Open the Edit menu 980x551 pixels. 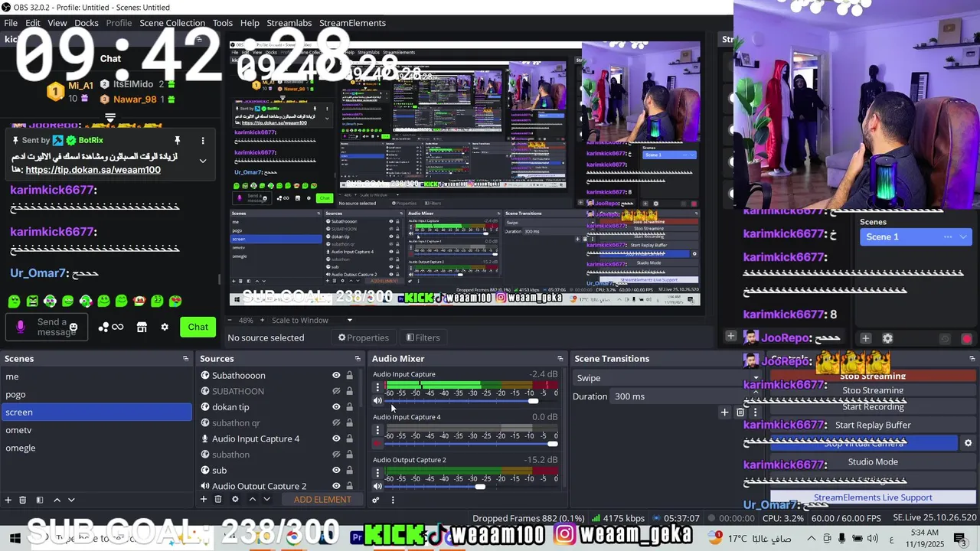tap(33, 23)
